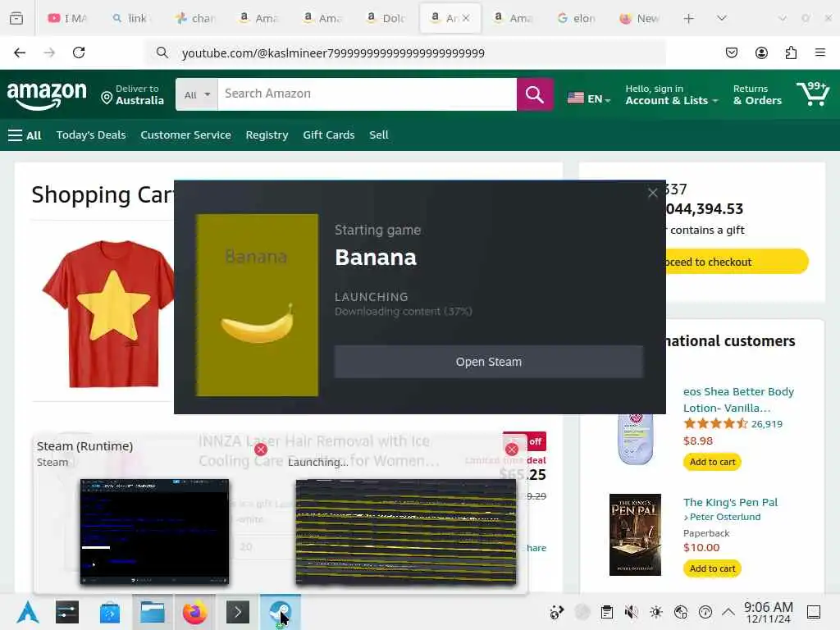Open the Arch application launcher
This screenshot has width=840, height=630.
(28, 612)
